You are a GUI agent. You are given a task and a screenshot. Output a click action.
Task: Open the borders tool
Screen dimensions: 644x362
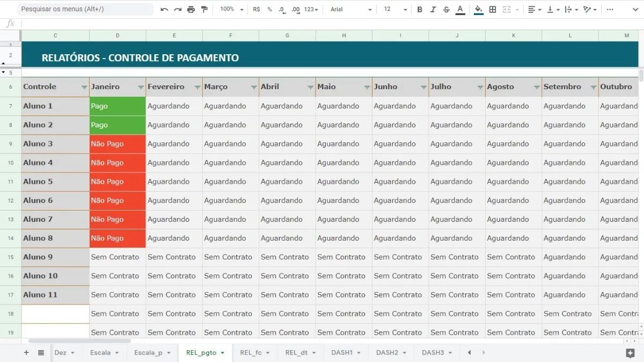click(493, 10)
